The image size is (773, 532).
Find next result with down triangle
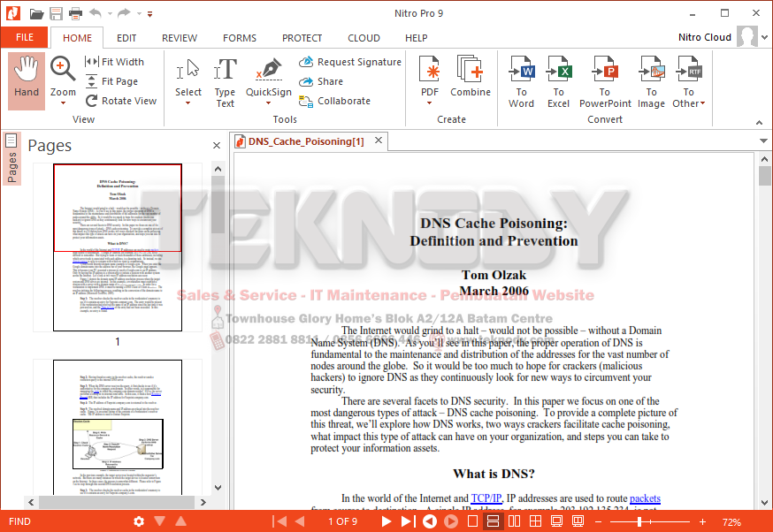coord(160,521)
